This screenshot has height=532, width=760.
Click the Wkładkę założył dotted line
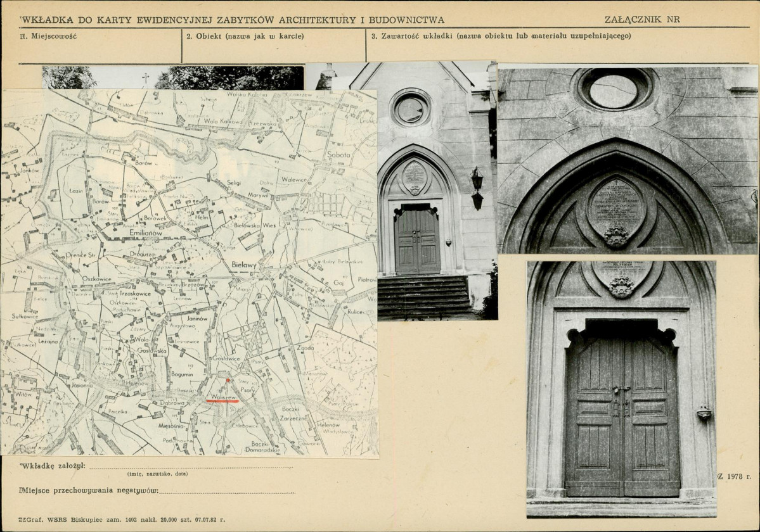(x=191, y=467)
